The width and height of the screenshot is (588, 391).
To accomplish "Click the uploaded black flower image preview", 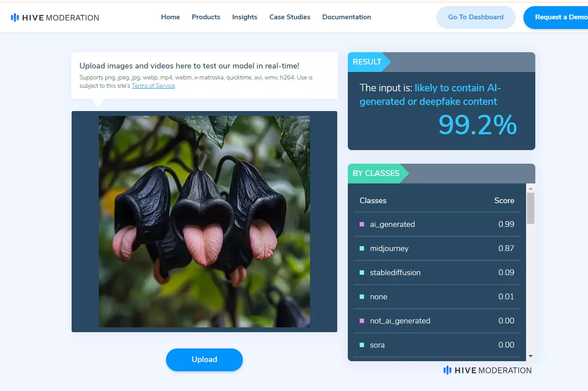I will (x=204, y=222).
